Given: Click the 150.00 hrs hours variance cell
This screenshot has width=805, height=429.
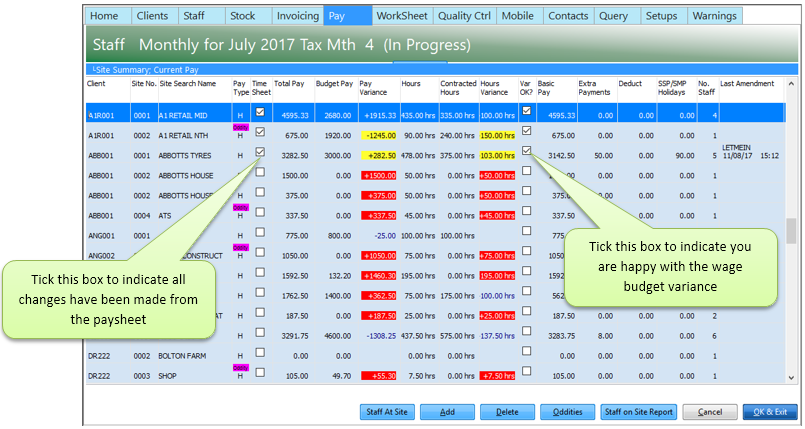Looking at the screenshot, I should 497,136.
